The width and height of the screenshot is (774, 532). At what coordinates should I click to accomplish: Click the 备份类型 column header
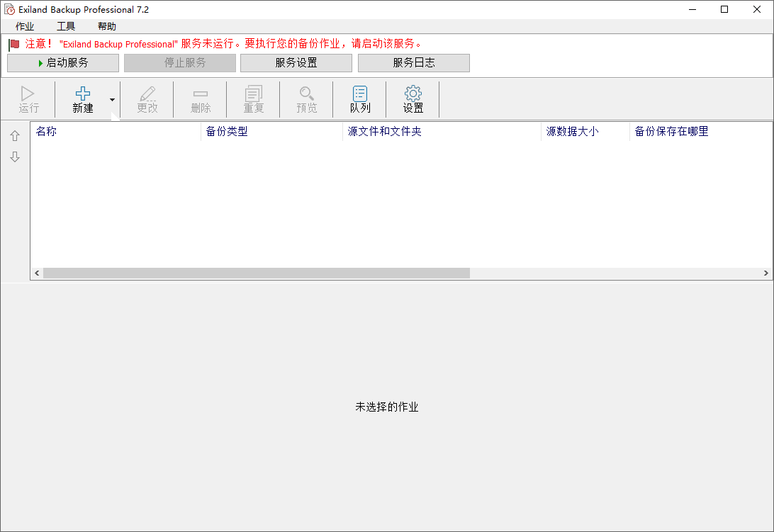tap(271, 131)
